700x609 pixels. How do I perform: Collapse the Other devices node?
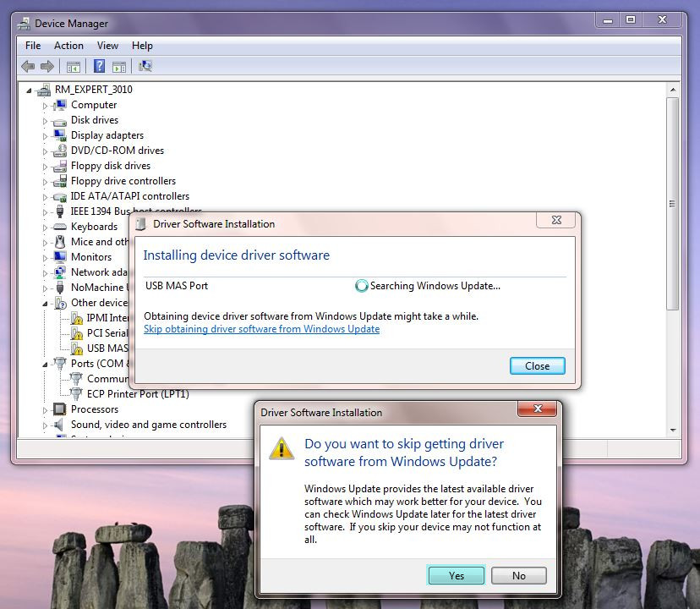pyautogui.click(x=45, y=304)
